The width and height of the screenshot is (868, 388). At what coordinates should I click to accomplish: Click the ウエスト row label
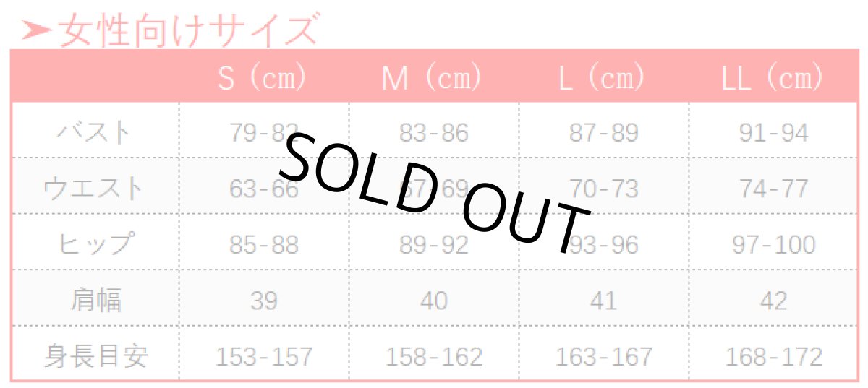(x=95, y=189)
